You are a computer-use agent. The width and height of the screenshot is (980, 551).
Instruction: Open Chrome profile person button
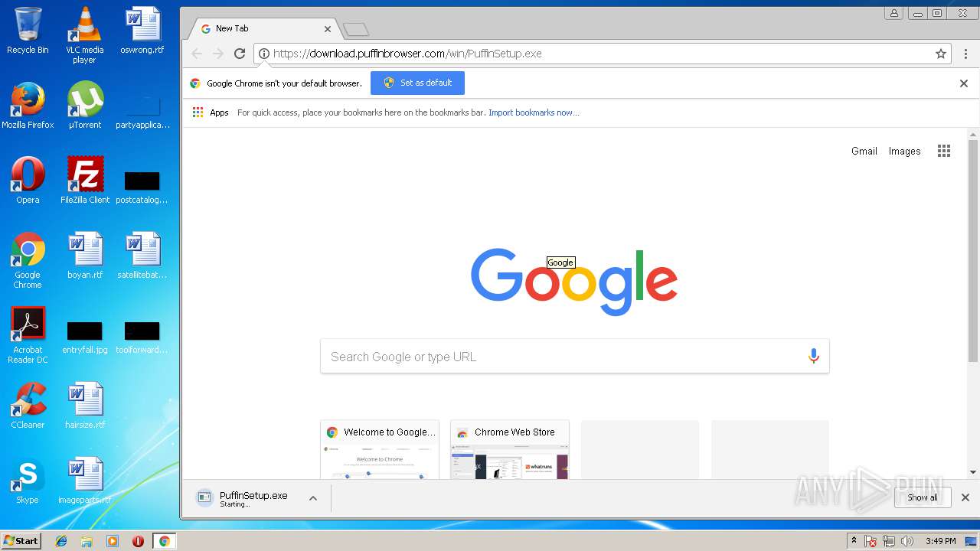893,13
